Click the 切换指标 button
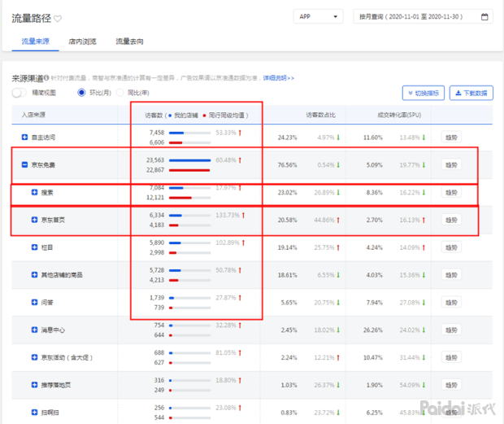 click(424, 93)
